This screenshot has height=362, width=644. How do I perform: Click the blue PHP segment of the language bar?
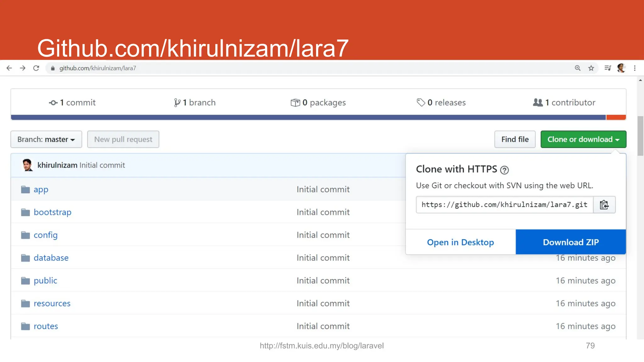(308, 118)
